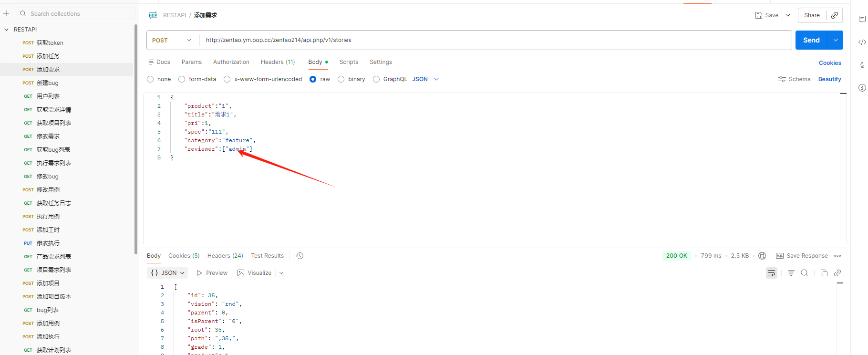This screenshot has width=868, height=355.
Task: Open the info icon in the right sidebar
Action: point(862,88)
